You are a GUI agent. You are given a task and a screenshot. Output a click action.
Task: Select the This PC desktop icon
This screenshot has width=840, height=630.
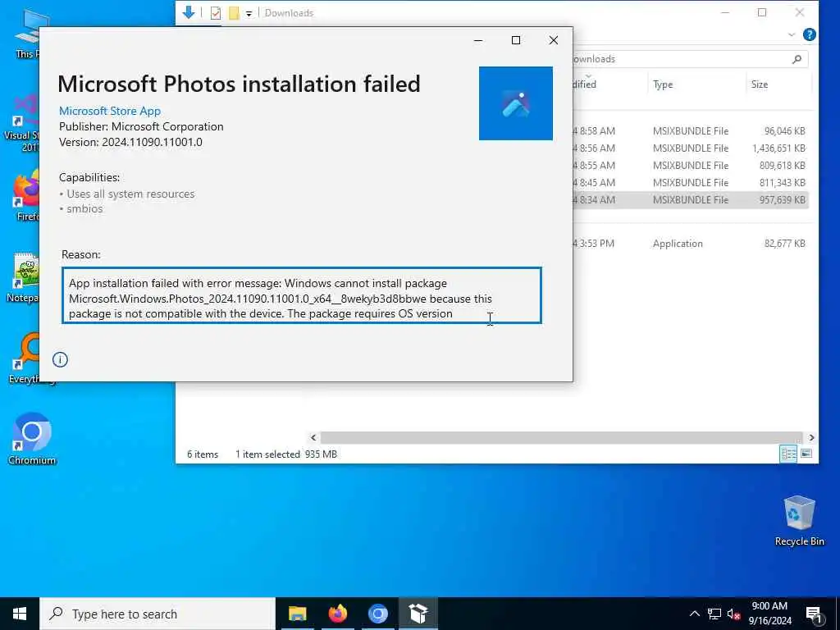[28, 34]
